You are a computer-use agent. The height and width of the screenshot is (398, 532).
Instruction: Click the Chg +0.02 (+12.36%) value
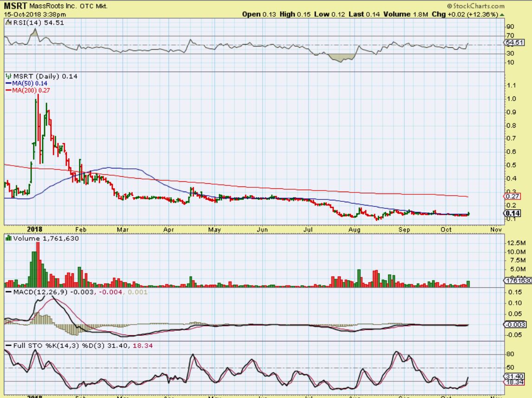point(465,14)
